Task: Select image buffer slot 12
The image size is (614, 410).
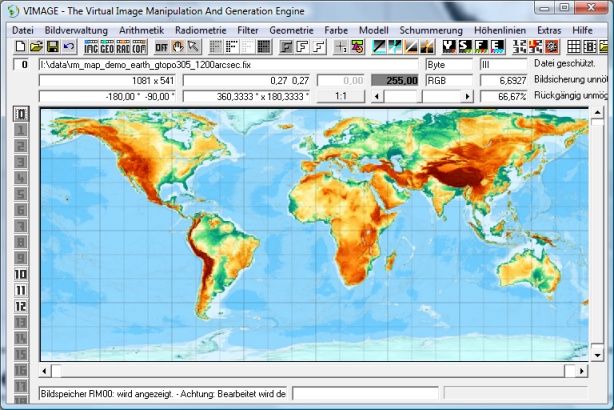Action: click(21, 306)
